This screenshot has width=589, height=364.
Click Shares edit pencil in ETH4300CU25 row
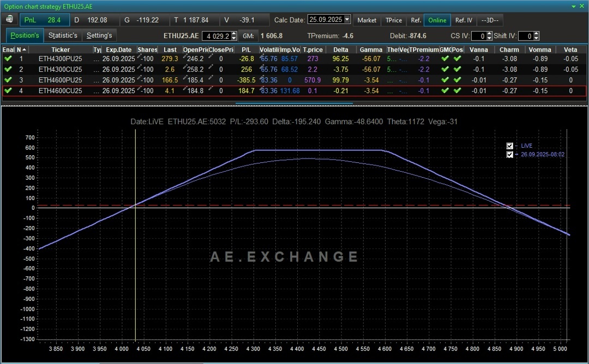pyautogui.click(x=140, y=67)
